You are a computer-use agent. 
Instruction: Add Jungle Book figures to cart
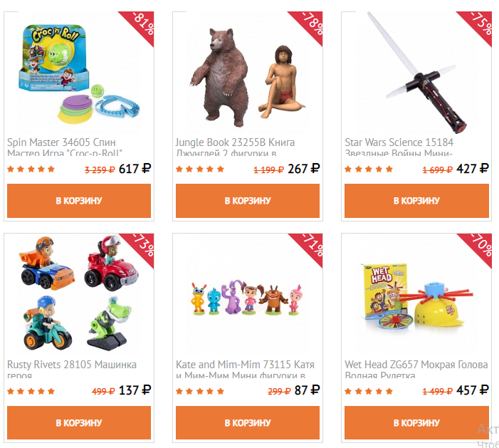(248, 201)
